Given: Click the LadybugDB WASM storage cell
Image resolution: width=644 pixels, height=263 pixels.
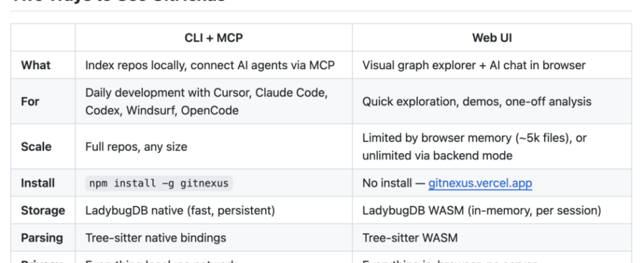Looking at the screenshot, I should (481, 210).
